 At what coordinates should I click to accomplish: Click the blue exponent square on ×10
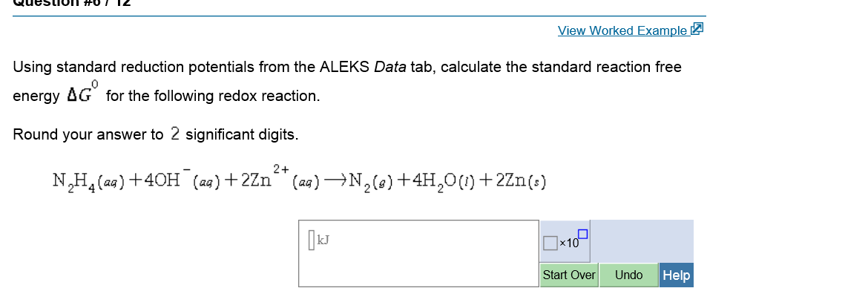click(x=582, y=233)
